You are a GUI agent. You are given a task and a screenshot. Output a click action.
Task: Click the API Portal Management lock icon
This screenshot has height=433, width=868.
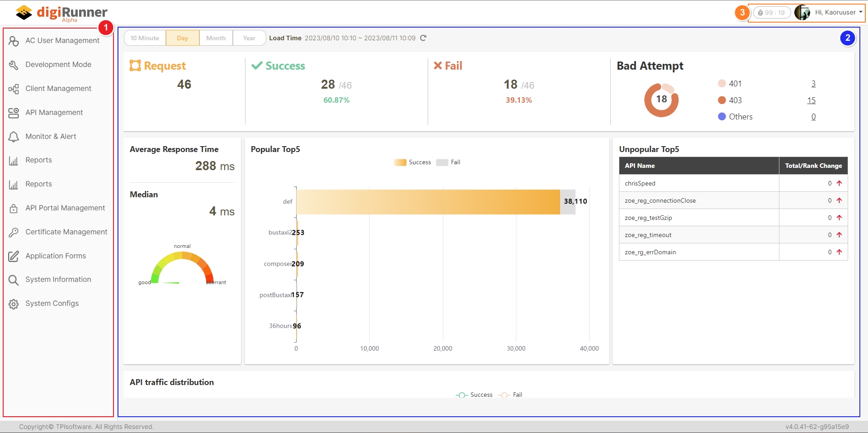point(14,208)
